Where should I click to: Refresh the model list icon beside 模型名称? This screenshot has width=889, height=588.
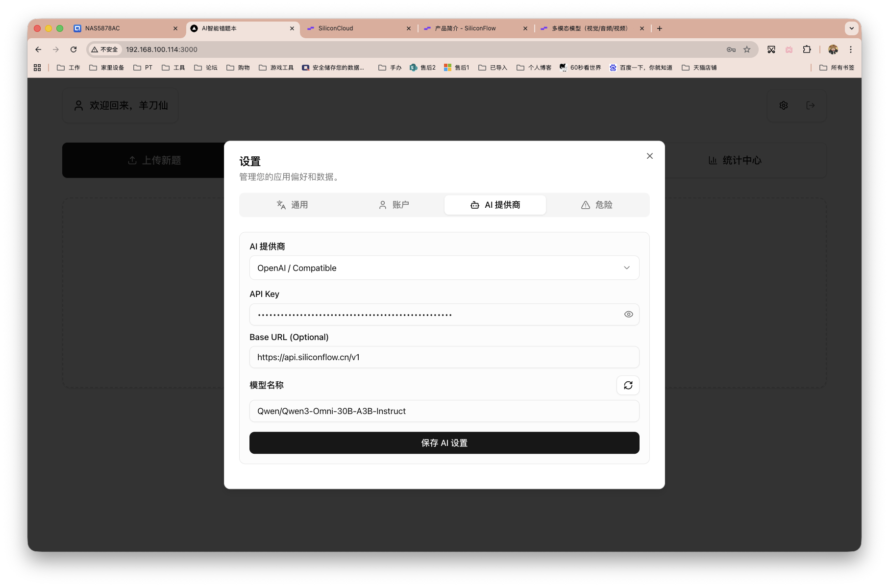click(x=628, y=386)
